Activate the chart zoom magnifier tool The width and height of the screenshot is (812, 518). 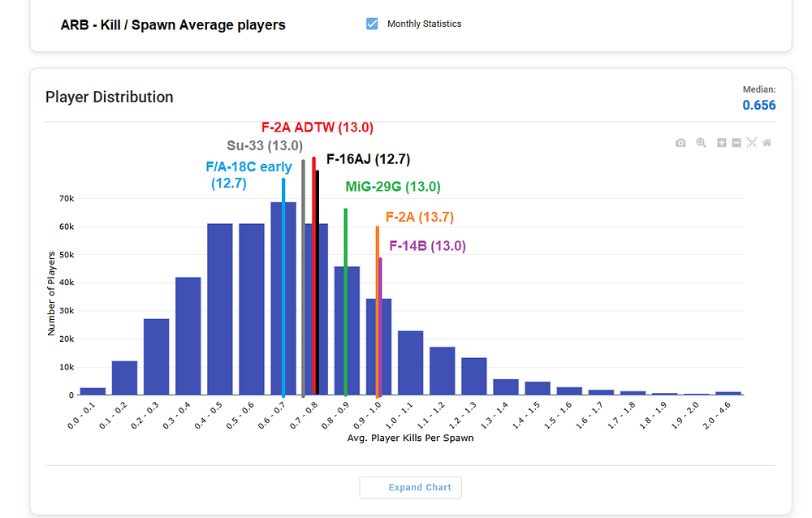pyautogui.click(x=702, y=143)
